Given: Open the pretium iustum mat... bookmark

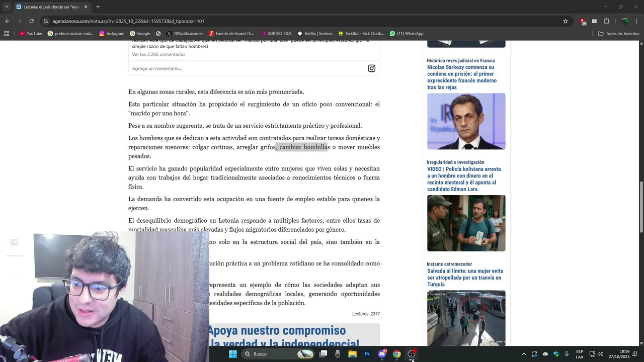Looking at the screenshot, I should pyautogui.click(x=70, y=34).
